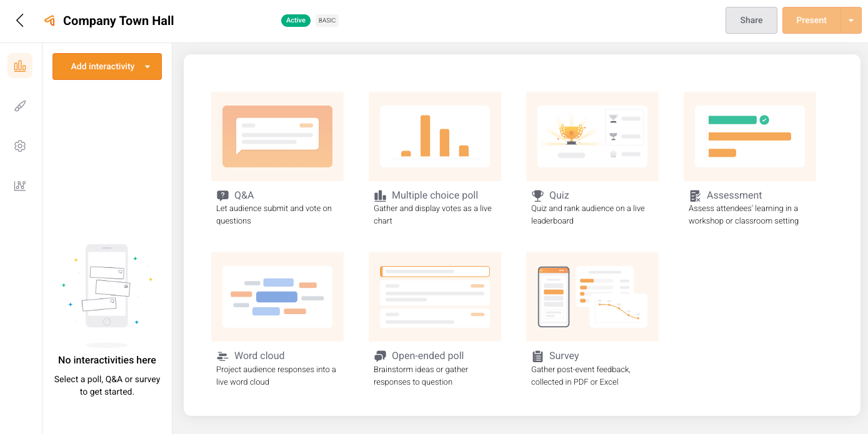Open the interactivities bar chart sidebar icon
Image resolution: width=868 pixels, height=434 pixels.
pyautogui.click(x=20, y=66)
